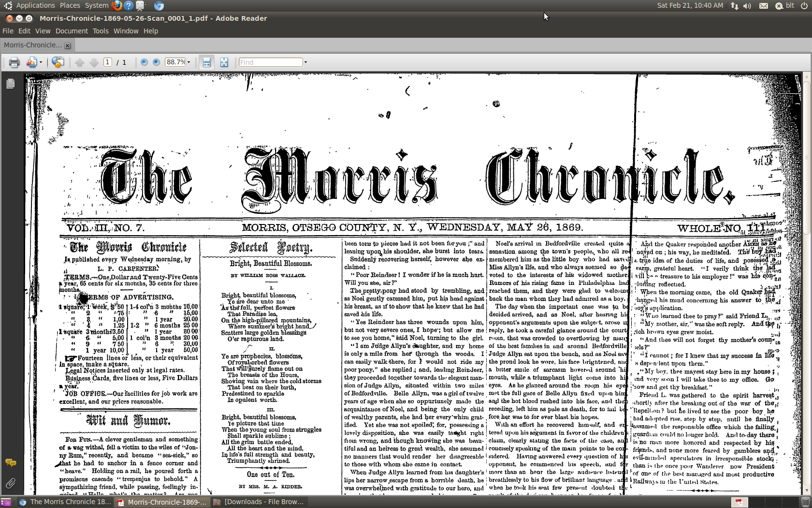812x508 pixels.
Task: Click the trash icon in bottom panel
Action: click(x=805, y=502)
